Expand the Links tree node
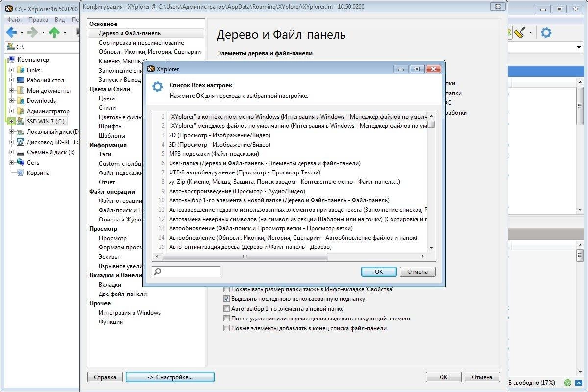The image size is (588, 392). [12, 70]
